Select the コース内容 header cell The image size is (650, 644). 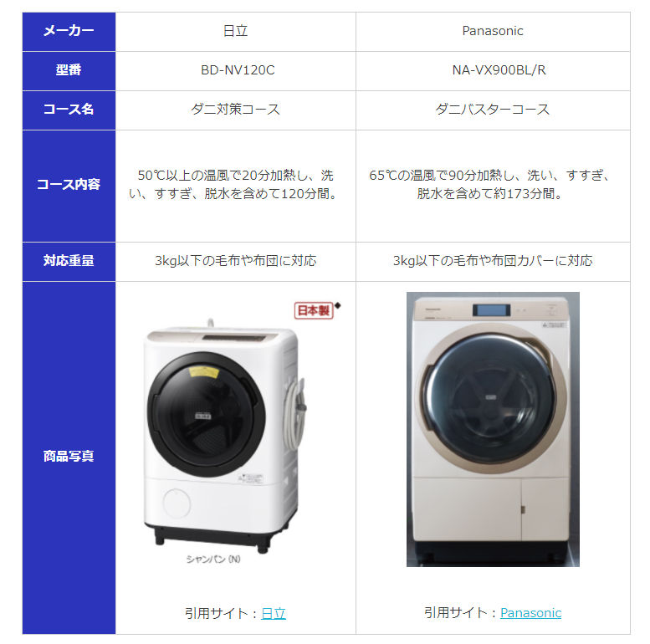coord(69,186)
